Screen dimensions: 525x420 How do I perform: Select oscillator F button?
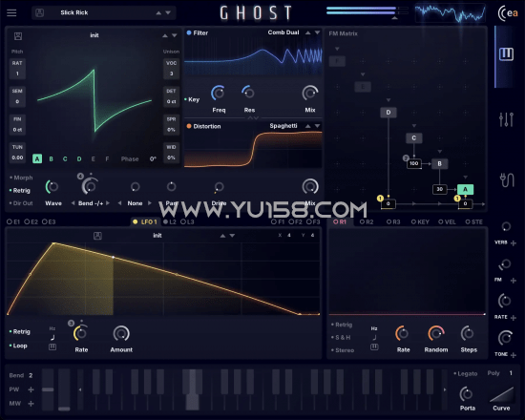[107, 158]
